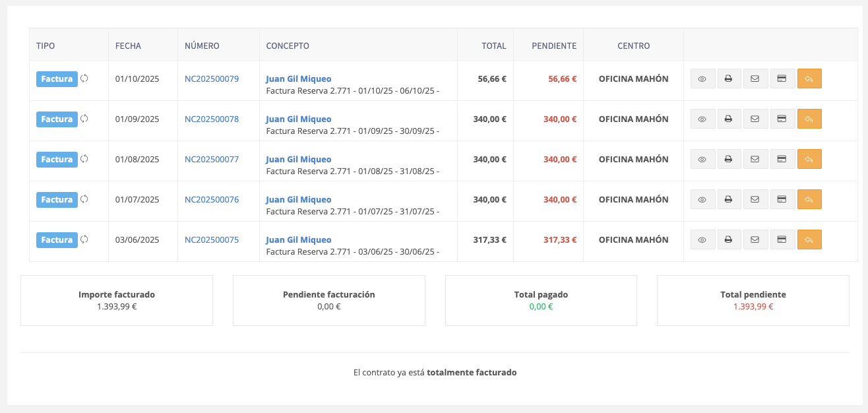Open invoice number NC202500076 link

click(212, 199)
